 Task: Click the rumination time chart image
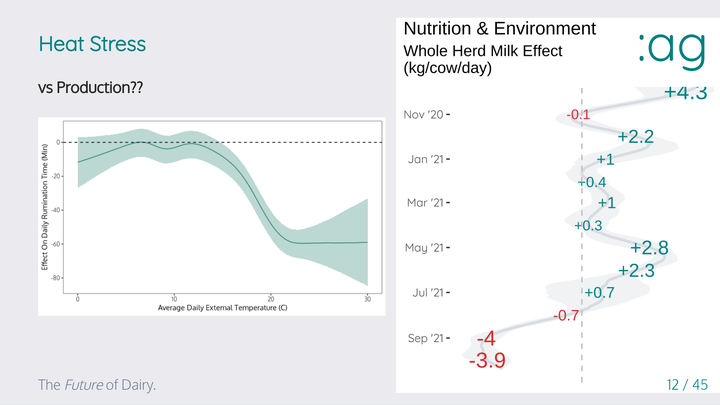pos(211,217)
